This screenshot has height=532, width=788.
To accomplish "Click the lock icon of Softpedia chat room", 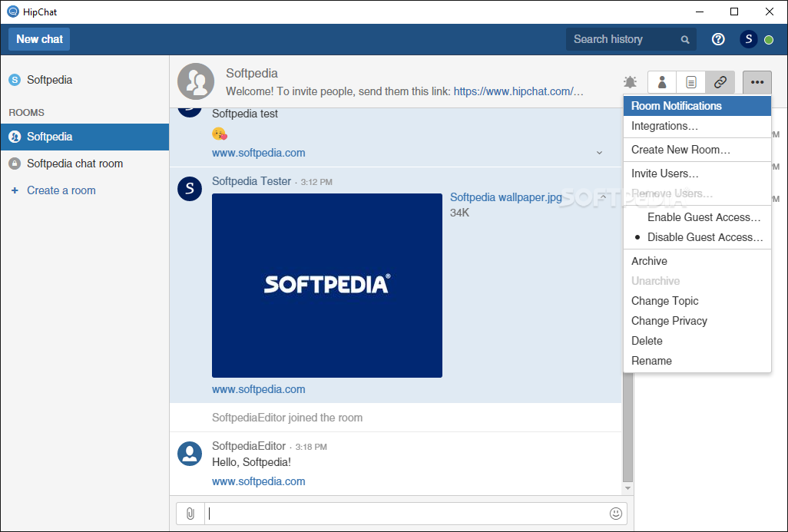I will pos(15,164).
